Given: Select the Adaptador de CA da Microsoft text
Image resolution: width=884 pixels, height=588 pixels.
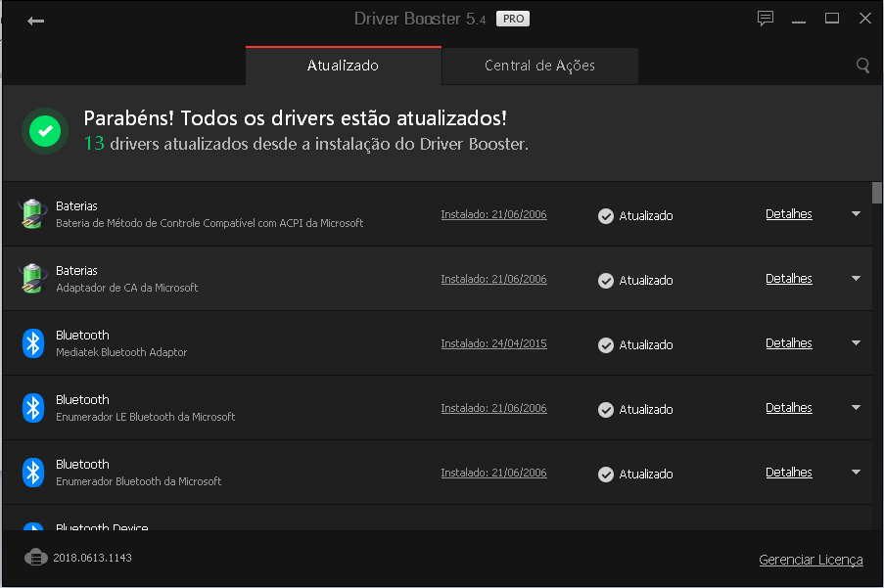Looking at the screenshot, I should pyautogui.click(x=127, y=288).
